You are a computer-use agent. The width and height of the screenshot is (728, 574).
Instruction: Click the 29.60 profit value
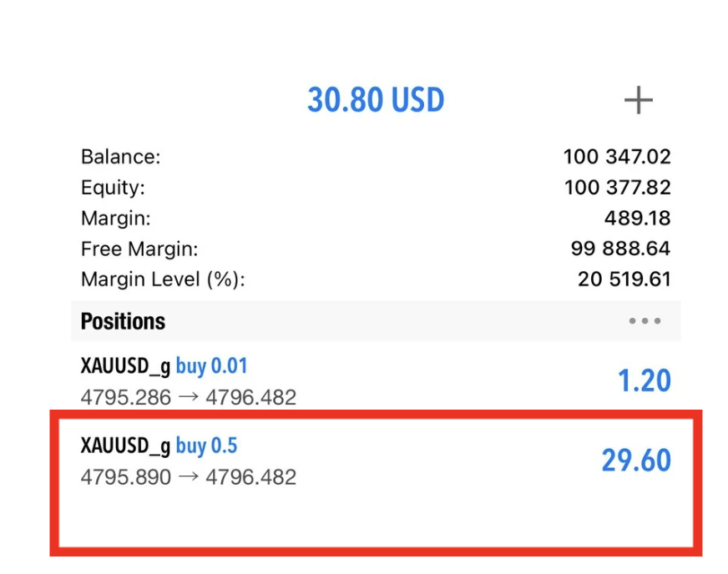[x=636, y=461]
